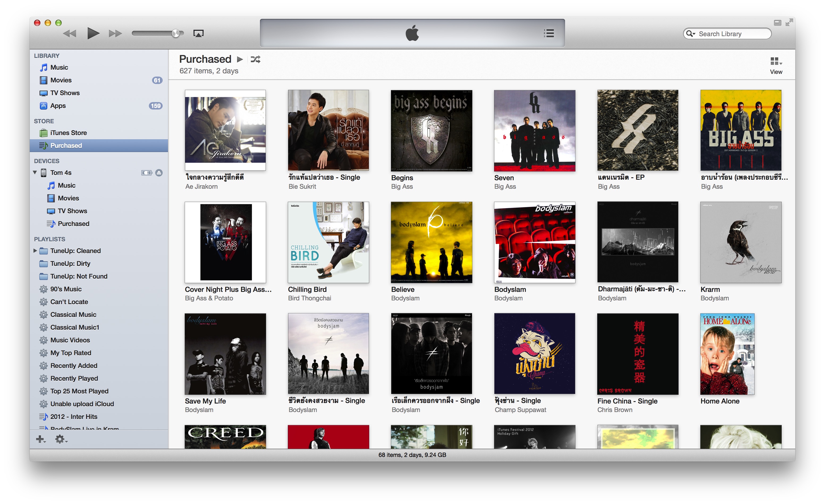Click the AirPlay icon near the playback controls
Image resolution: width=825 pixels, height=504 pixels.
tap(199, 33)
